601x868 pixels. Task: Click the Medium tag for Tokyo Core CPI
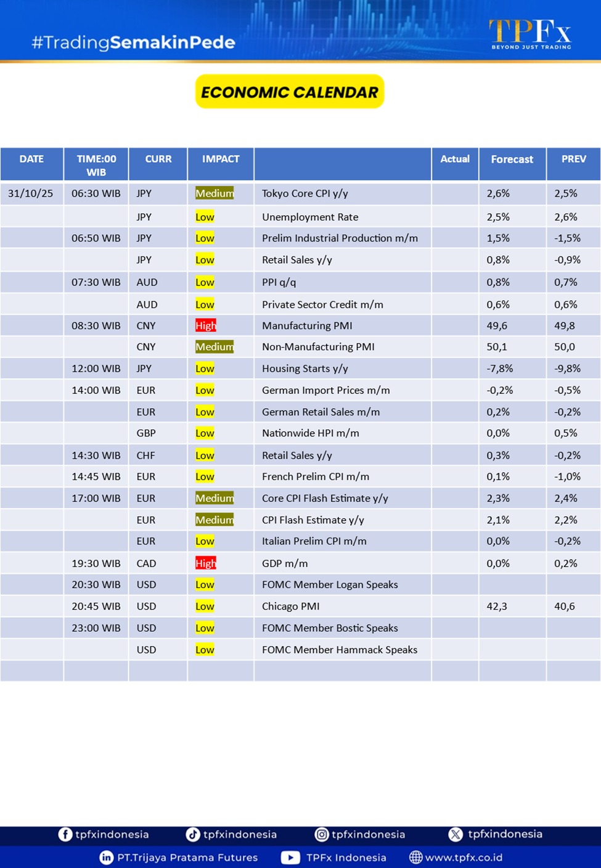pos(215,194)
